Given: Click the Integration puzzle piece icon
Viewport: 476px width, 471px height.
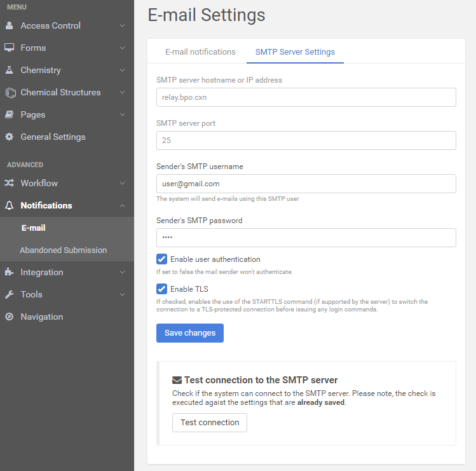Looking at the screenshot, I should point(10,273).
